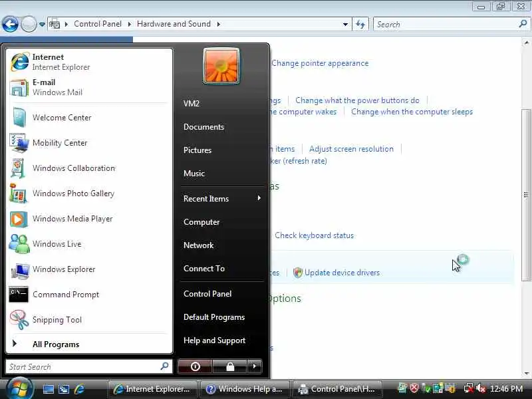
Task: Click the taskbar clock 12:46 PM
Action: click(506, 389)
